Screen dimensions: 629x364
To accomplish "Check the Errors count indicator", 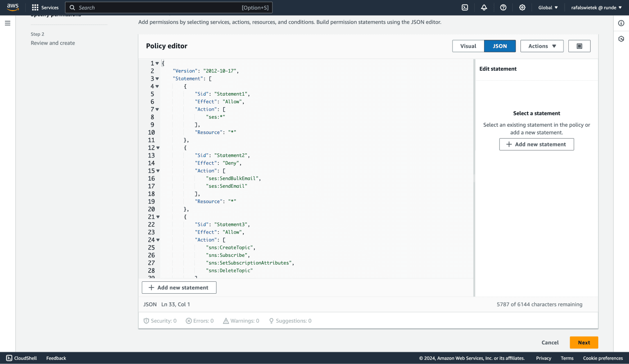I will point(199,321).
